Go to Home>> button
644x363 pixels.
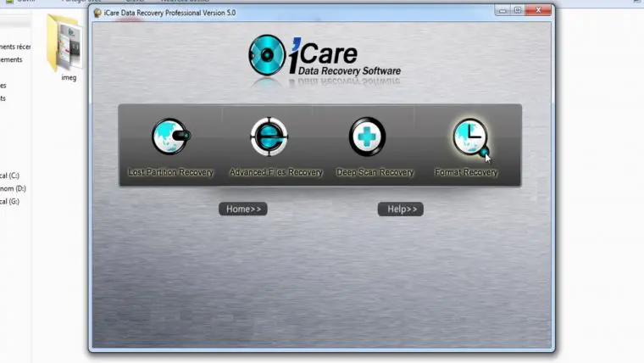pos(243,209)
